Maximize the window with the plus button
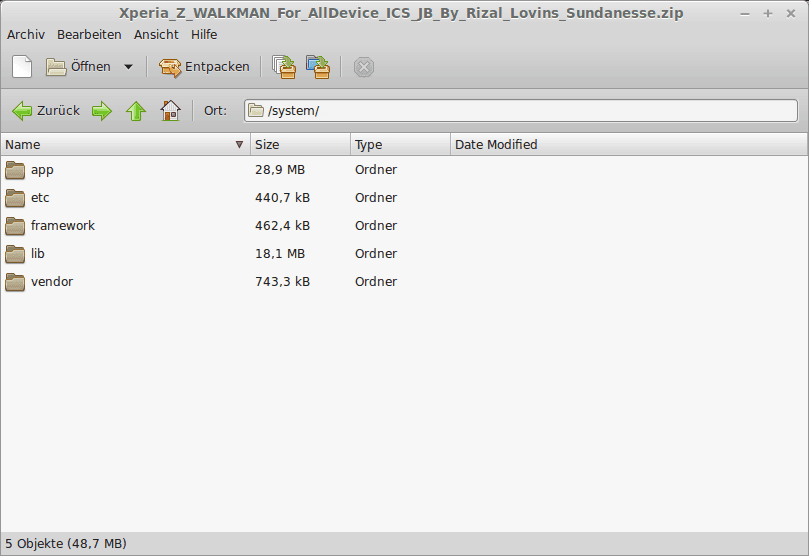The image size is (809, 556). 768,13
